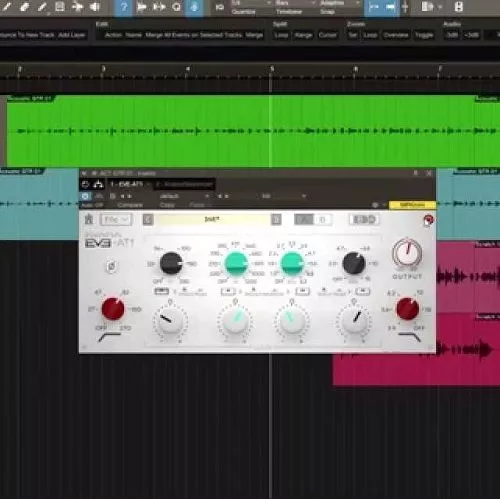The width and height of the screenshot is (500, 499).
Task: Click Merge All Events on Selected Tracks
Action: (194, 35)
